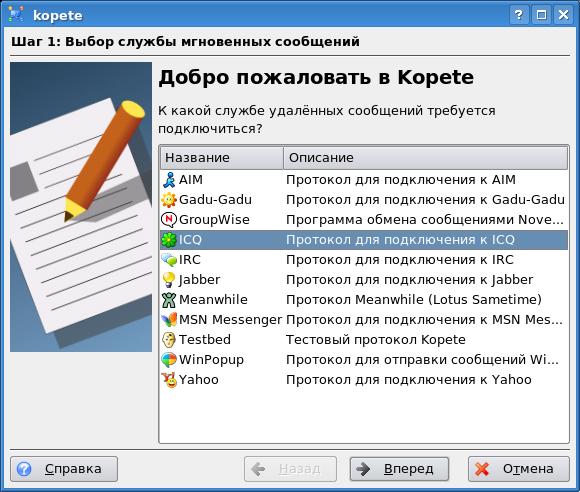Viewport: 580px width, 492px height.
Task: Select the AIM protocol icon
Action: tap(169, 180)
